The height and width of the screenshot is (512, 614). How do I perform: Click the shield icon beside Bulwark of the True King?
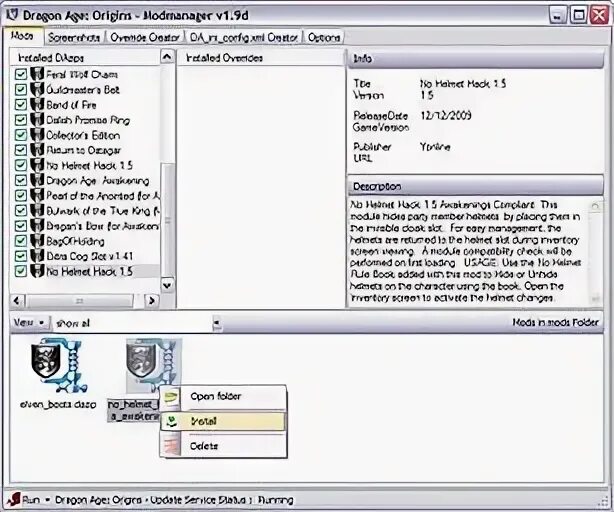pos(37,210)
